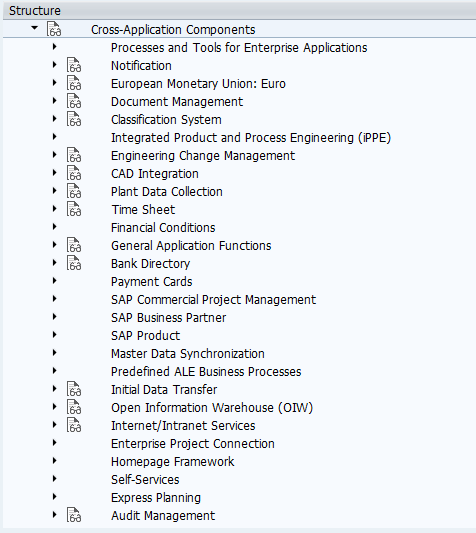Image resolution: width=476 pixels, height=533 pixels.
Task: Select the Bank Directory entry
Action: 150,264
